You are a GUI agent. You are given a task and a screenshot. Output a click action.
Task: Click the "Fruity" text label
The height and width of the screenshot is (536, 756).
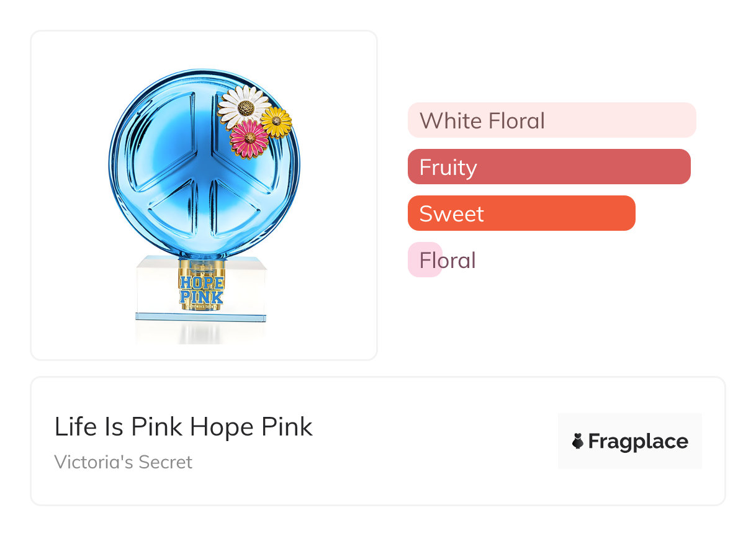[448, 167]
